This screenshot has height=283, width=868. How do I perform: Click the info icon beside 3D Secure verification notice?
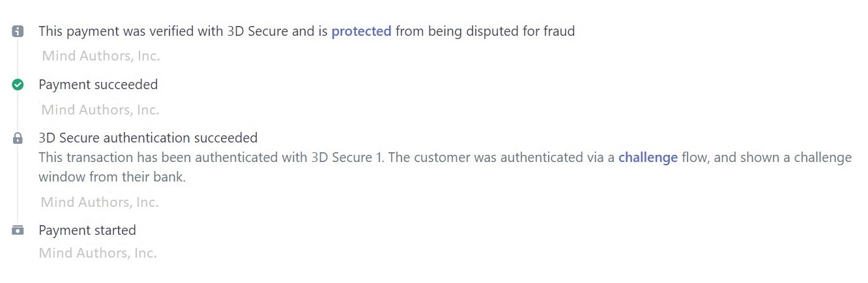(x=18, y=31)
